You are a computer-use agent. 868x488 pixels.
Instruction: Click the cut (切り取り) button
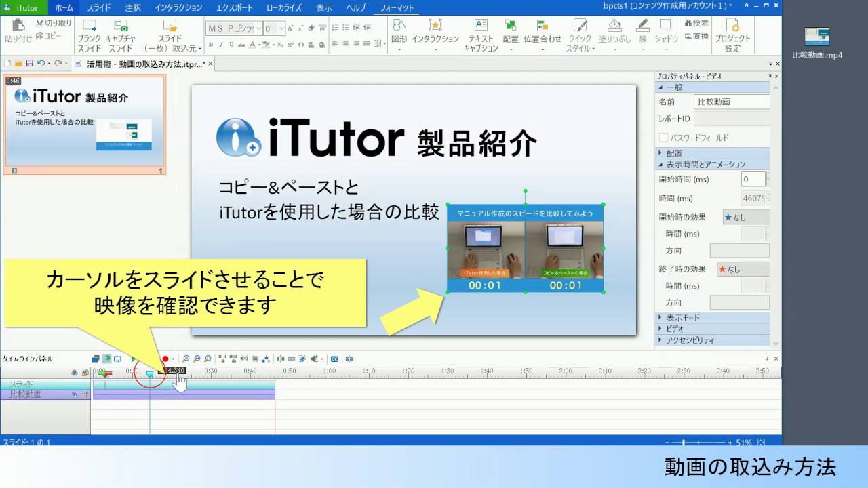(54, 23)
